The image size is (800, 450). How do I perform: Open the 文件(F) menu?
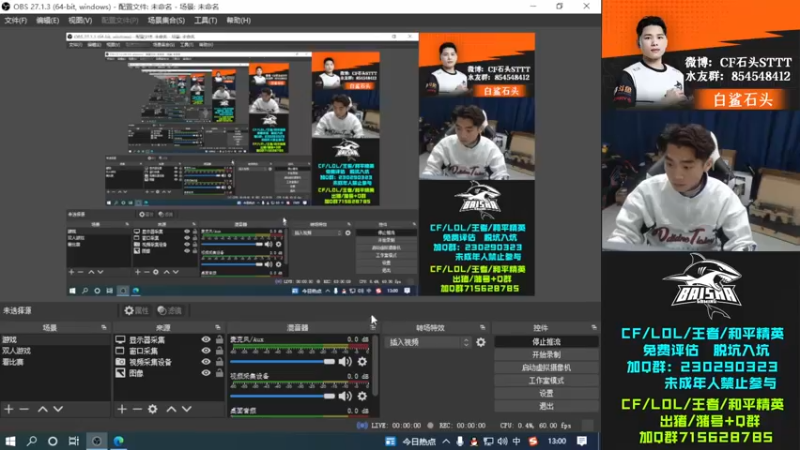pyautogui.click(x=15, y=20)
